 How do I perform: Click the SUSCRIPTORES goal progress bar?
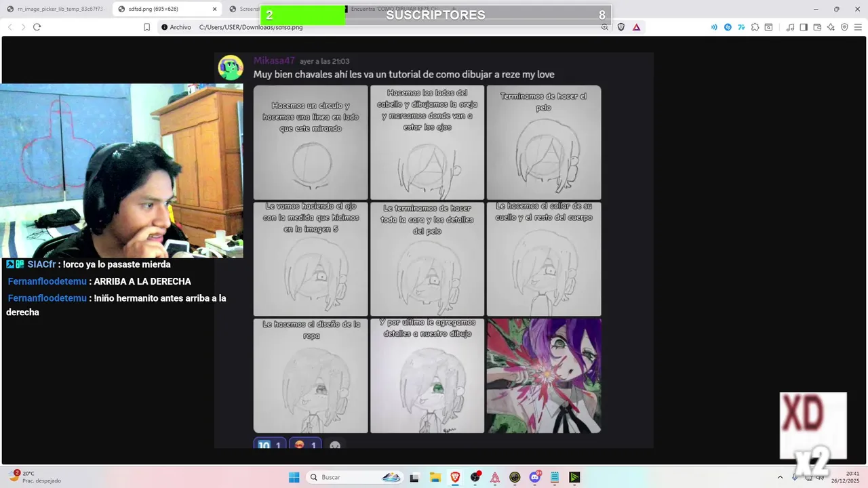435,15
